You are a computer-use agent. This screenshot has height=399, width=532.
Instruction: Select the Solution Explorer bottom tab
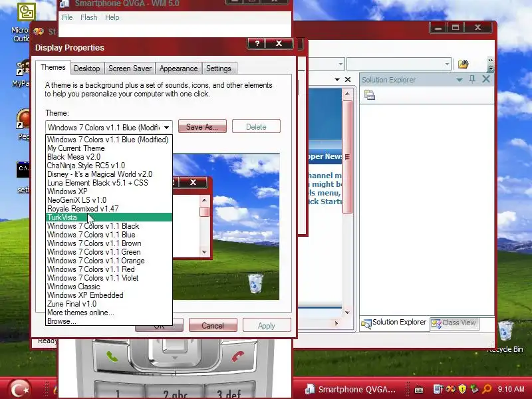tap(394, 323)
